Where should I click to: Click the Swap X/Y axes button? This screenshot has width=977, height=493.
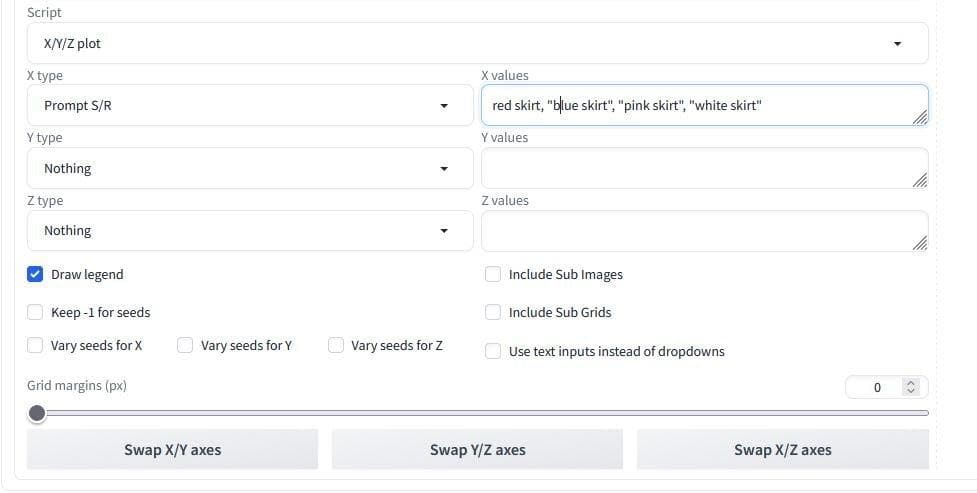click(172, 450)
